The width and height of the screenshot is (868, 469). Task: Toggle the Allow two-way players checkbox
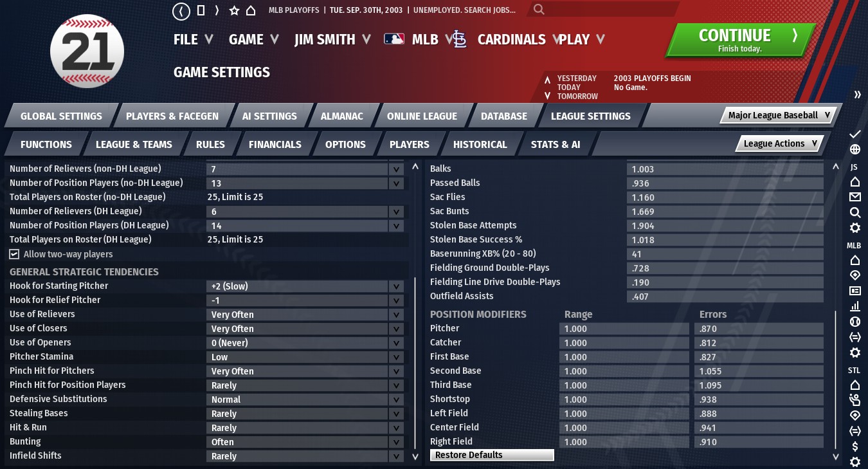click(x=14, y=254)
